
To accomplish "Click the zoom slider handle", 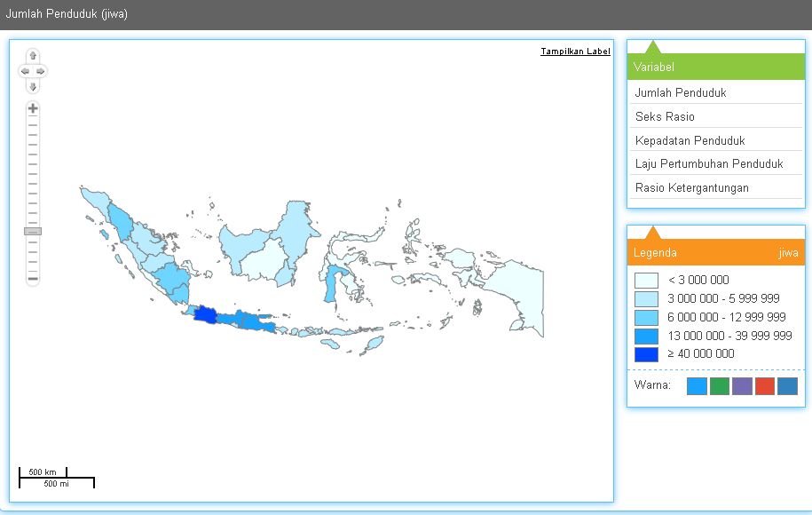I will click(33, 231).
